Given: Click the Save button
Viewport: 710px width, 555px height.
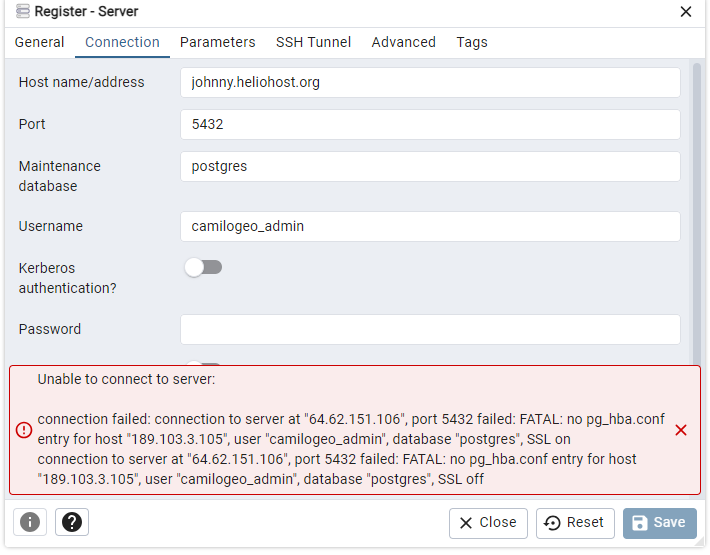Looking at the screenshot, I should coord(660,523).
